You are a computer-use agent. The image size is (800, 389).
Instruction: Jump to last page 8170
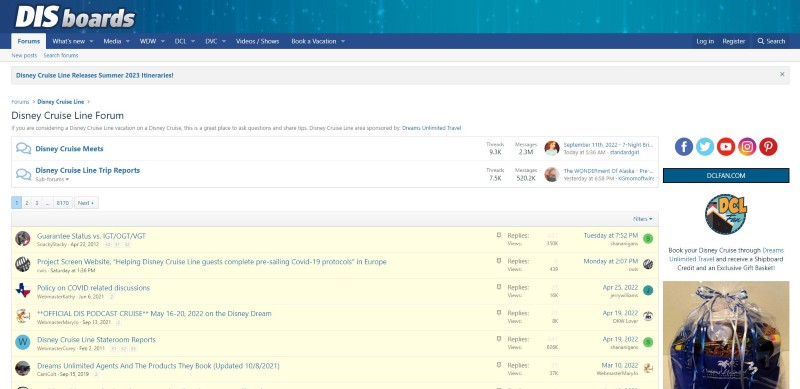tap(62, 203)
